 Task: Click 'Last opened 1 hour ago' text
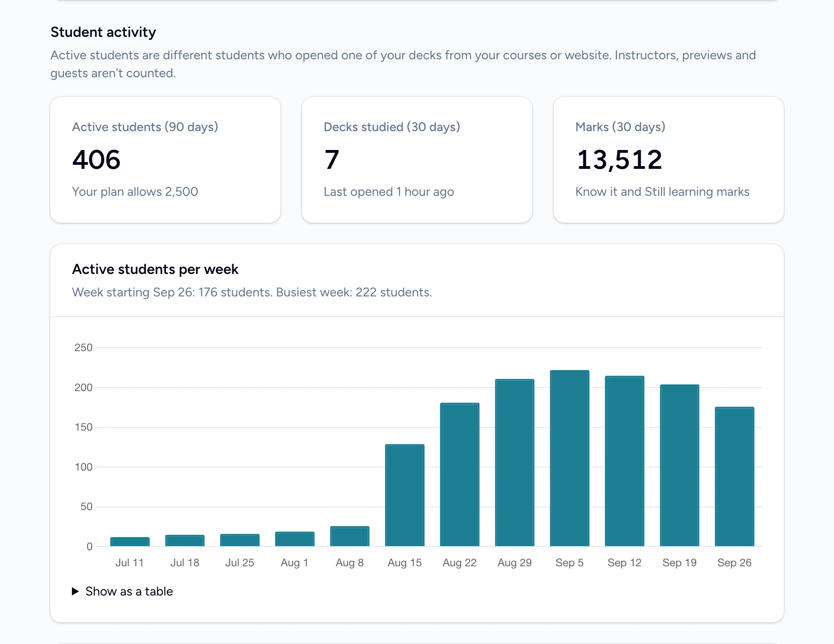[389, 192]
